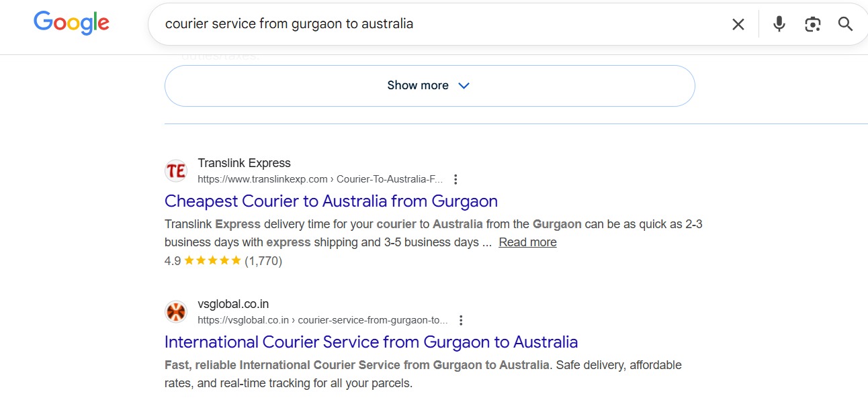
Task: Click Read more in Translink snippet
Action: [527, 242]
